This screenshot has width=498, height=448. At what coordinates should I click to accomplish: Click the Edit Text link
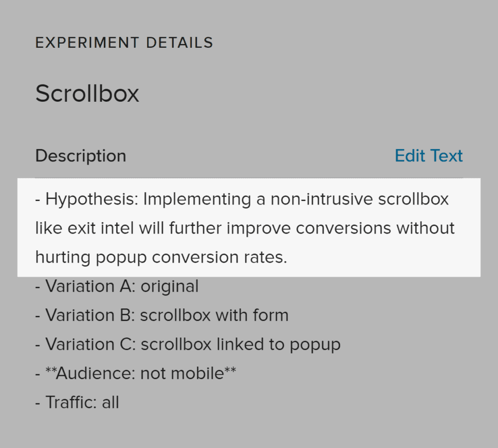click(x=428, y=156)
